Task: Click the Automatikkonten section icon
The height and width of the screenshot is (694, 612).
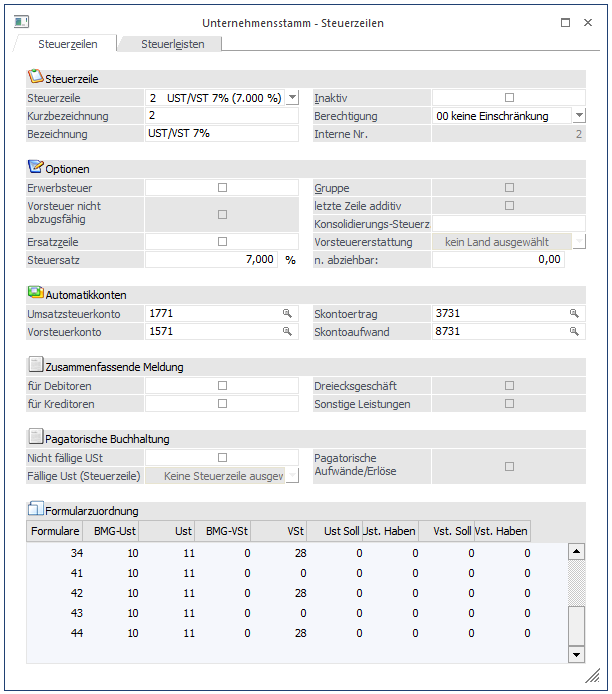Action: tap(36, 293)
